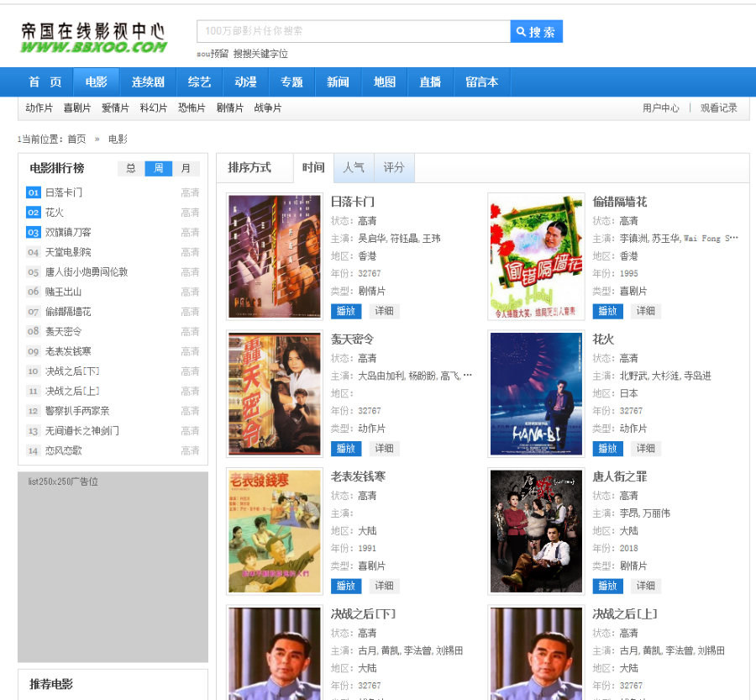This screenshot has width=756, height=700.
Task: Play the movie 轰天密令
Action: click(x=346, y=449)
